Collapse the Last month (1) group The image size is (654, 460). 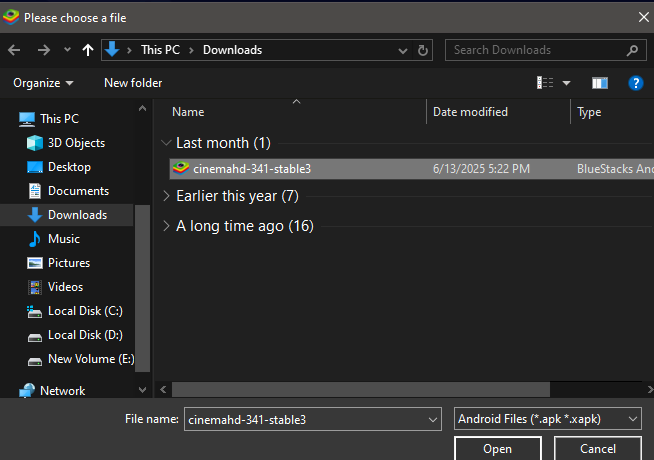click(166, 143)
